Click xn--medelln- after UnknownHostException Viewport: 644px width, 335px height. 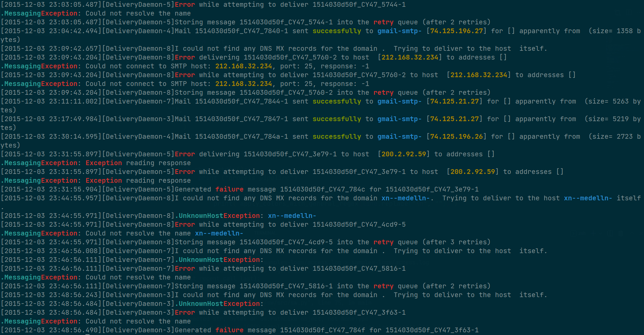point(292,216)
